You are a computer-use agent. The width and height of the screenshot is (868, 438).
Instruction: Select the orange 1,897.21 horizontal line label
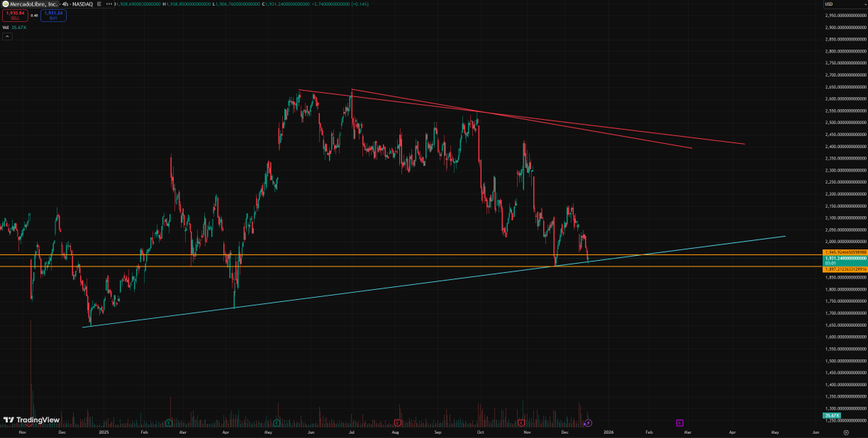(x=845, y=269)
